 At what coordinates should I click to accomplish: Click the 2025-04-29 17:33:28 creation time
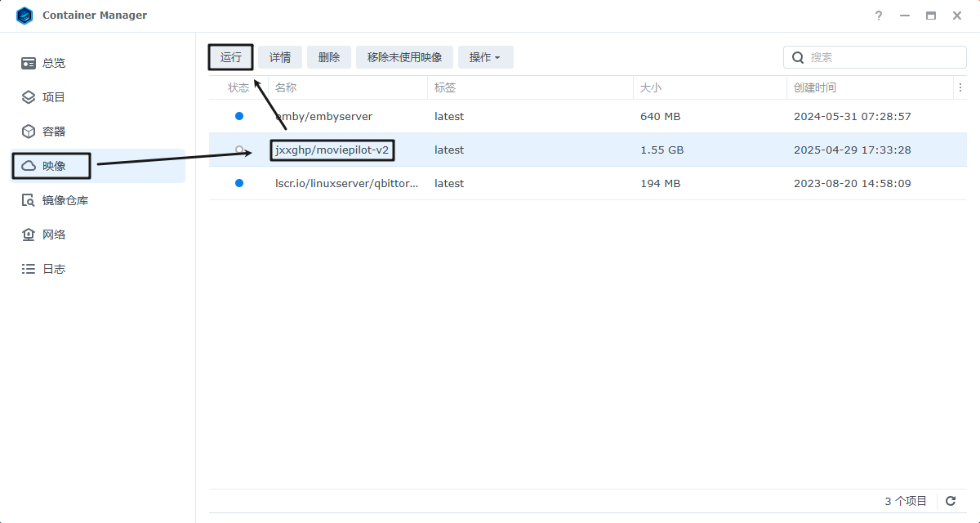pos(853,150)
